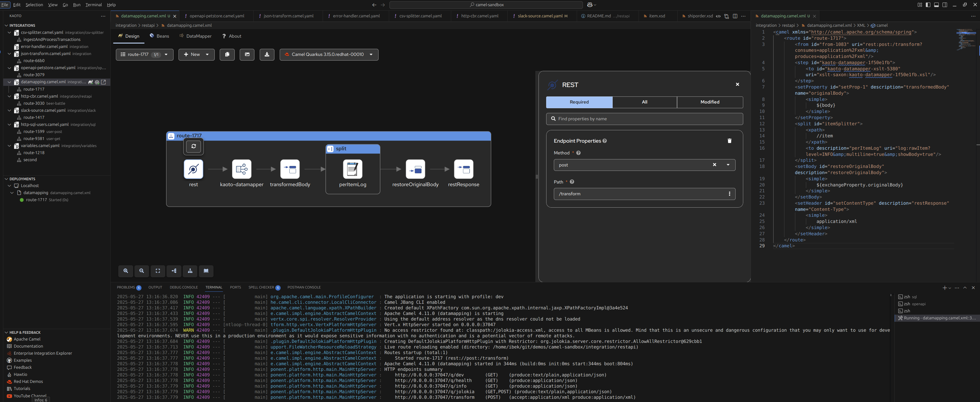Zoom in on the canvas
980x402 pixels.
click(x=126, y=271)
